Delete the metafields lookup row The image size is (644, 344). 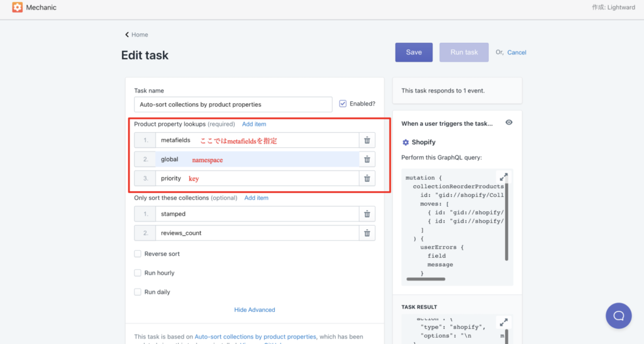pos(367,140)
